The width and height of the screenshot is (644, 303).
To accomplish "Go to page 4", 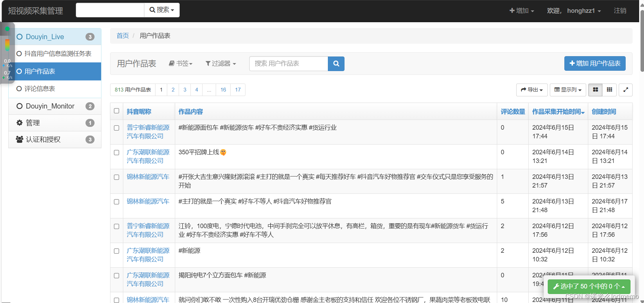I will click(x=197, y=90).
